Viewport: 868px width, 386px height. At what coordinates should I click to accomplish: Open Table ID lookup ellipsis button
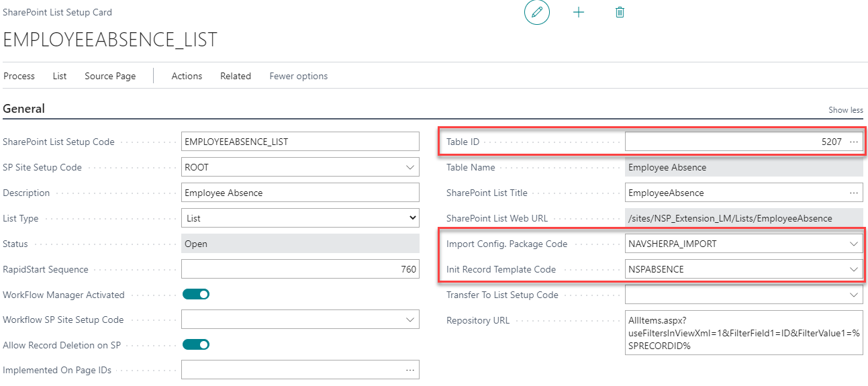click(x=854, y=142)
